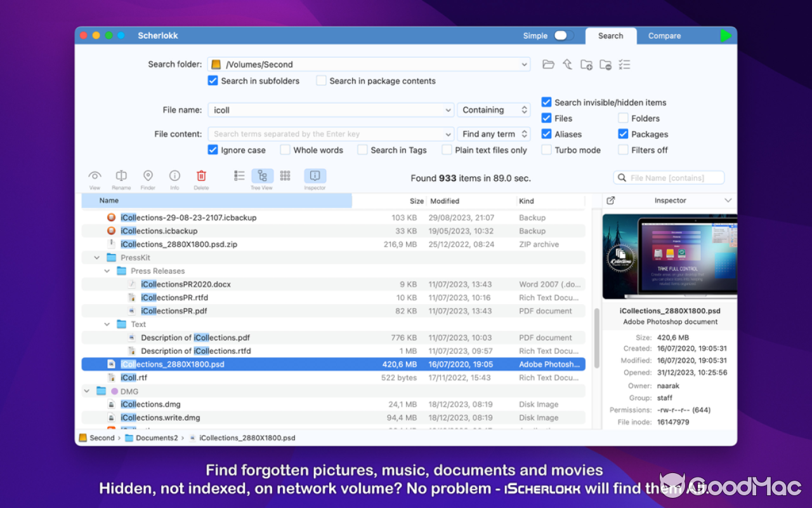Open the Inspector panel icon
The width and height of the screenshot is (812, 508).
coord(314,177)
